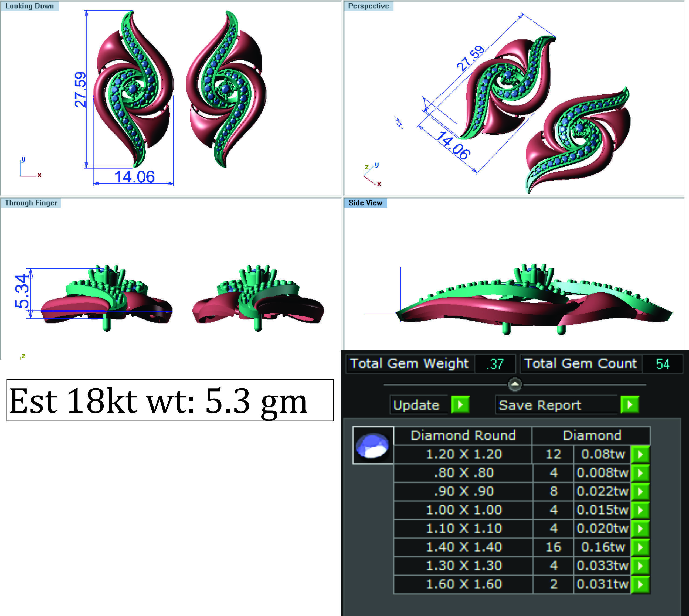The height and width of the screenshot is (616, 689).
Task: Select the blue diamond gem thumbnail
Action: click(x=373, y=445)
